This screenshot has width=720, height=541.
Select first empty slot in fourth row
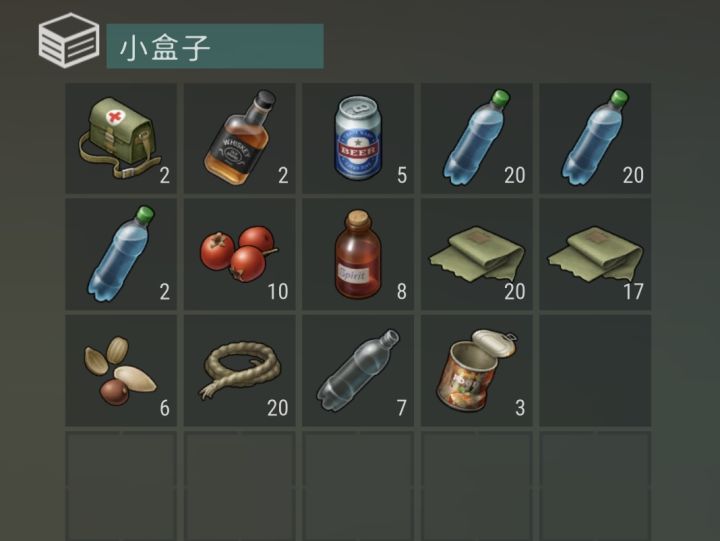tap(121, 485)
